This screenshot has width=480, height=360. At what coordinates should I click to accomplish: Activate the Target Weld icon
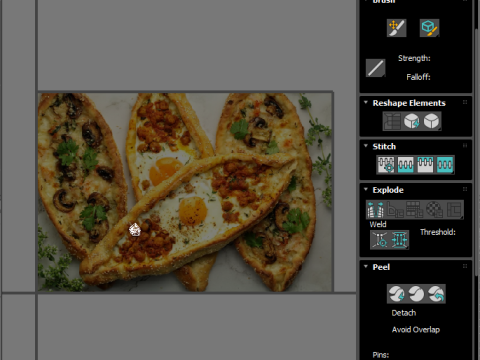point(380,240)
